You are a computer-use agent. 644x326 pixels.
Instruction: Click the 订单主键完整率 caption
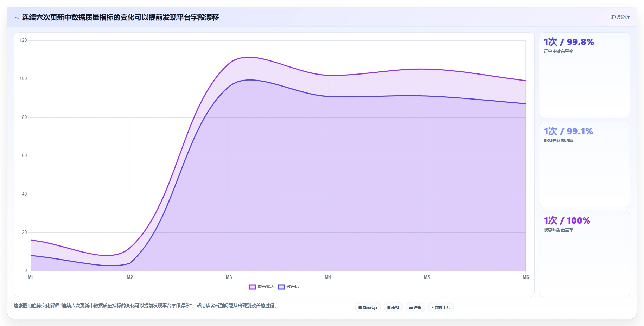click(x=559, y=51)
